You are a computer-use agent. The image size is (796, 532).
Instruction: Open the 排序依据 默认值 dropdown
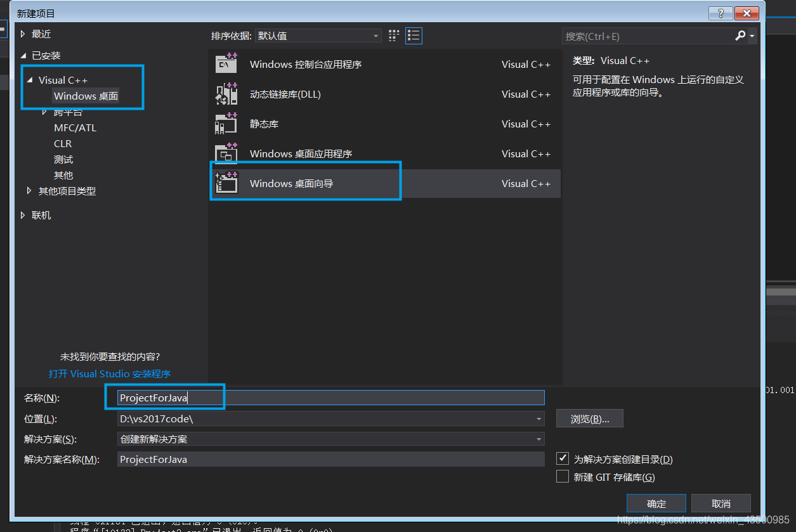(x=318, y=36)
